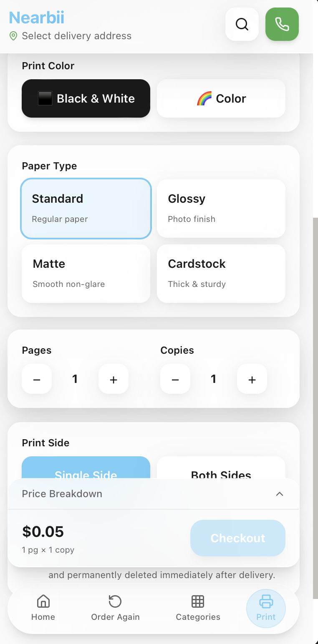Click the rainbow color swatch for Color printing
The width and height of the screenshot is (318, 644).
pos(204,98)
